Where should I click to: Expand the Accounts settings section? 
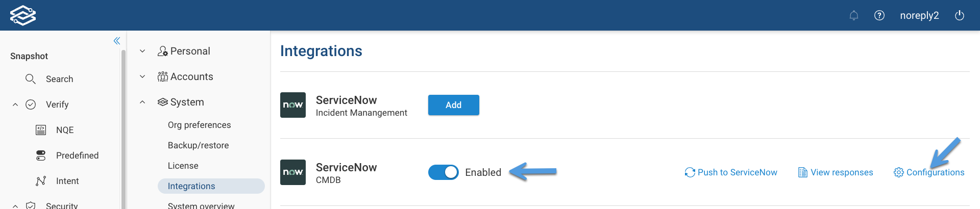tap(142, 76)
